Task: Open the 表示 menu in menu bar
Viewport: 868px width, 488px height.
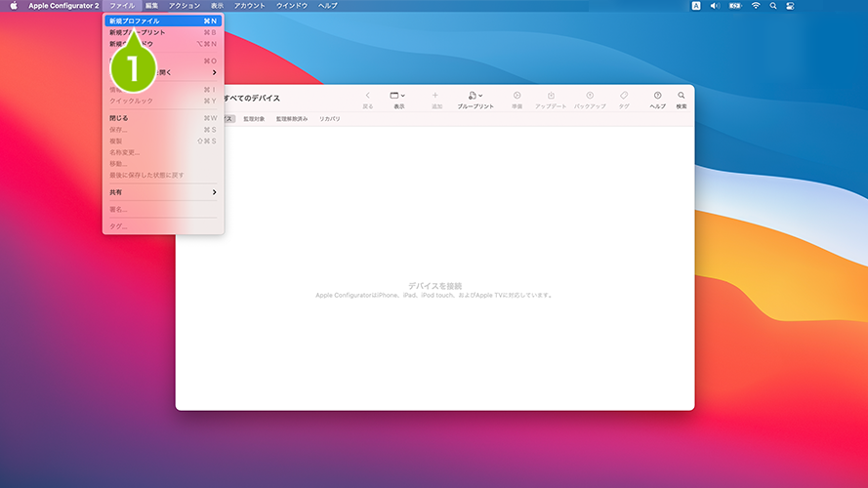Action: (217, 6)
